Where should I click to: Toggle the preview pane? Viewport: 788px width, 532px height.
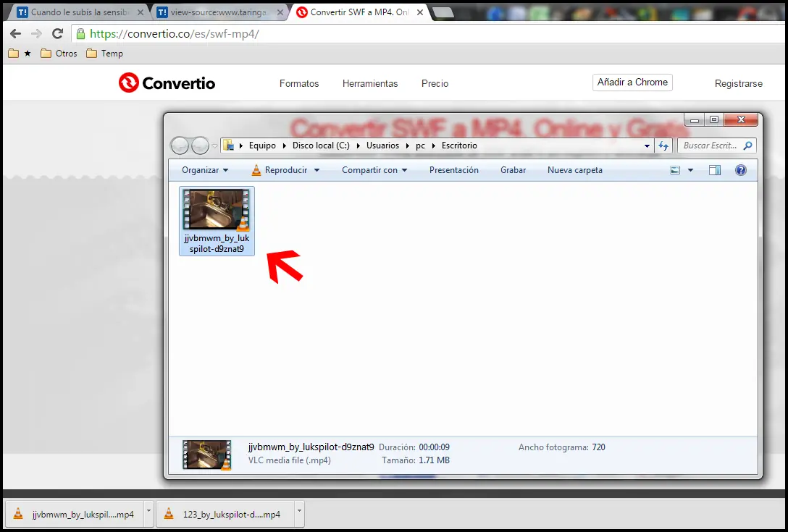click(715, 170)
